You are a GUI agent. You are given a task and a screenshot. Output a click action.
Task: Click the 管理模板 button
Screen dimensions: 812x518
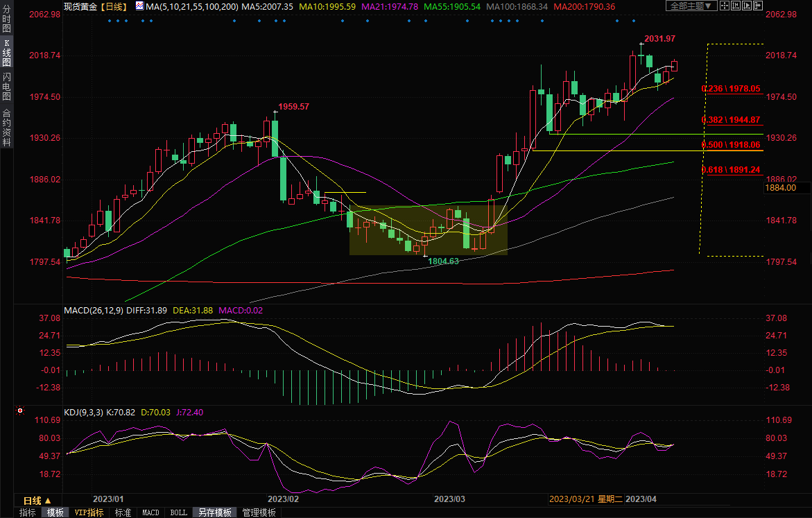coord(259,512)
